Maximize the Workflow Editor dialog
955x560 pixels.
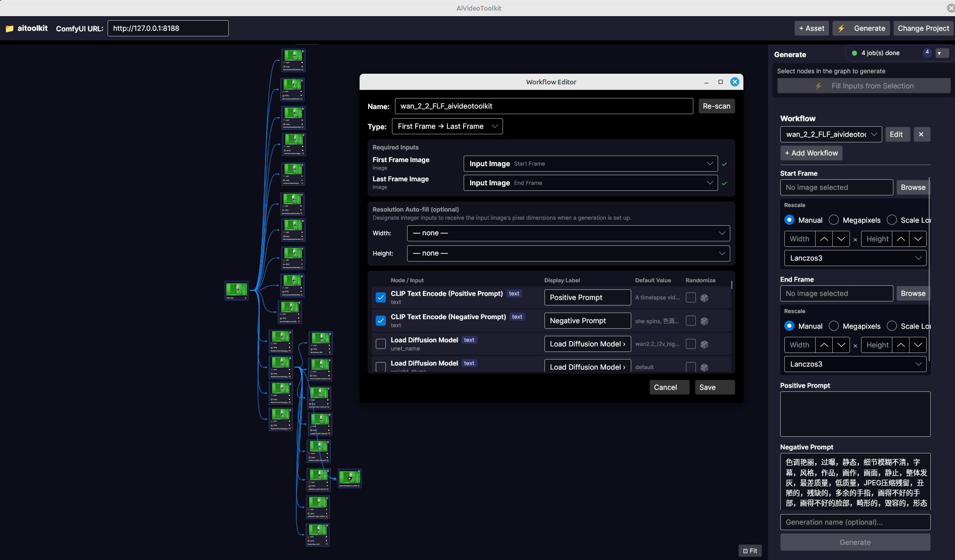(x=721, y=82)
